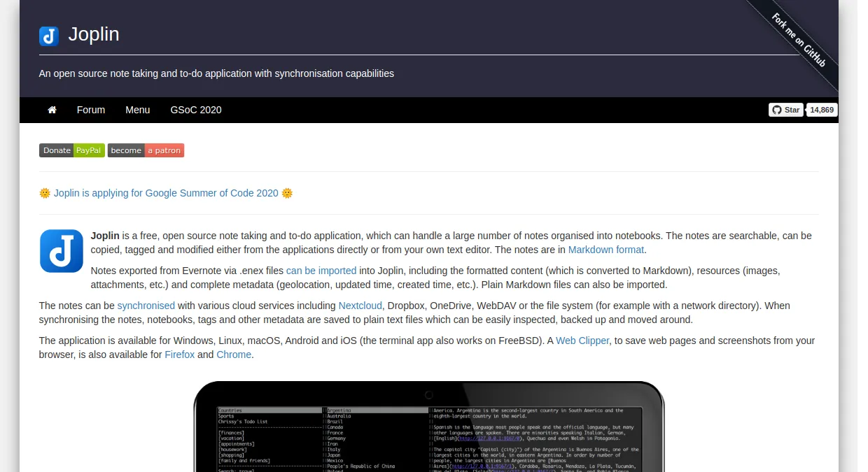The width and height of the screenshot is (868, 472).
Task: Open the Markdown format link
Action: [x=606, y=250]
